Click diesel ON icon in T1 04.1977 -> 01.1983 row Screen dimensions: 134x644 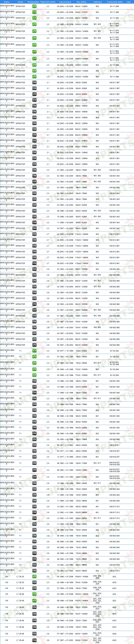pos(34,451)
